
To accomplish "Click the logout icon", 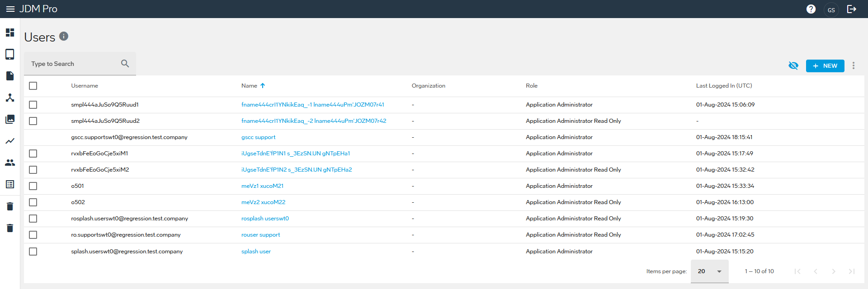I will coord(852,9).
